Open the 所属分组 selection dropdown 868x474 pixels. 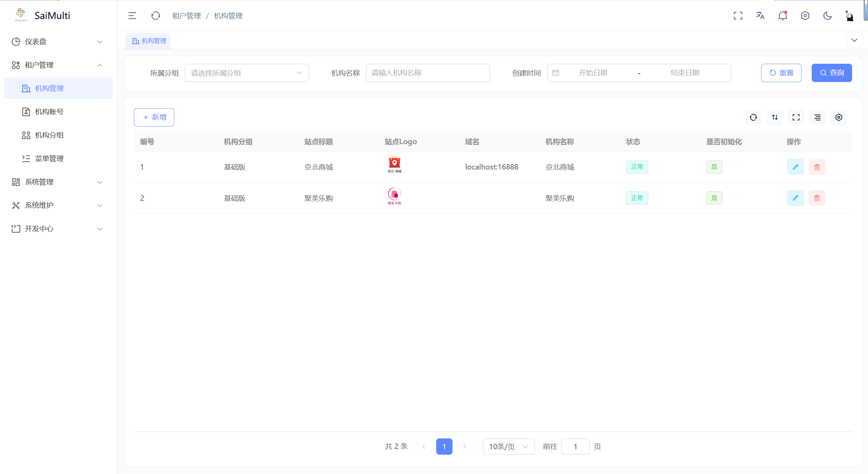247,73
